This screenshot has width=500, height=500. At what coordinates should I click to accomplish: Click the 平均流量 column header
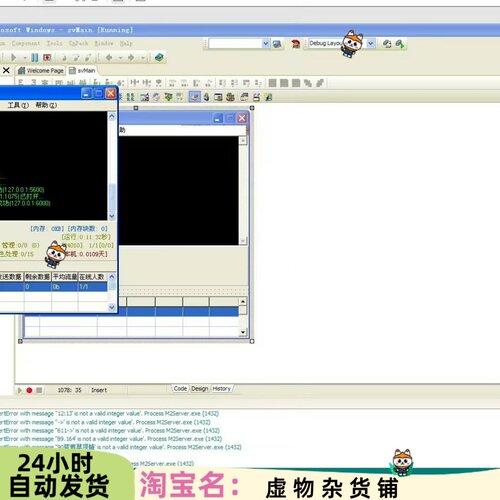(x=65, y=277)
